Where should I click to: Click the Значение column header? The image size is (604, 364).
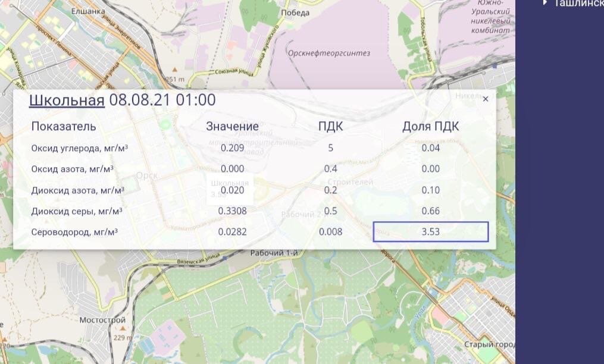pos(232,126)
